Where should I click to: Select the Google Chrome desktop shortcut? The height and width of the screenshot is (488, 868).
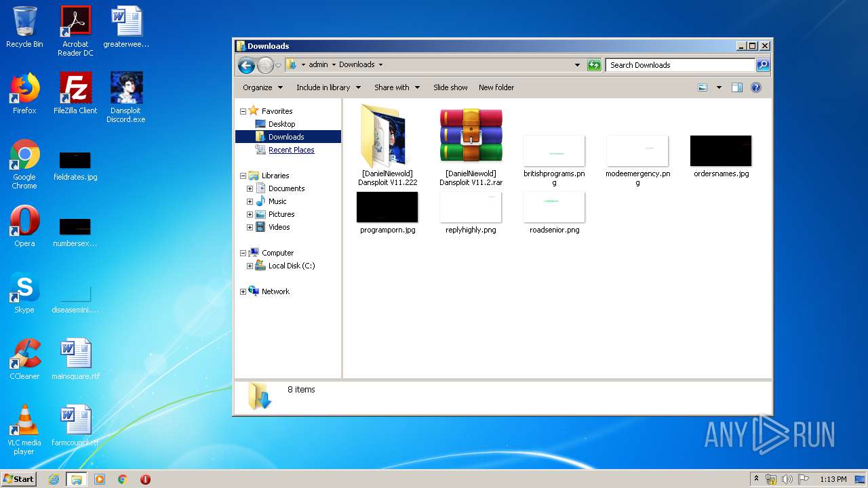[24, 164]
